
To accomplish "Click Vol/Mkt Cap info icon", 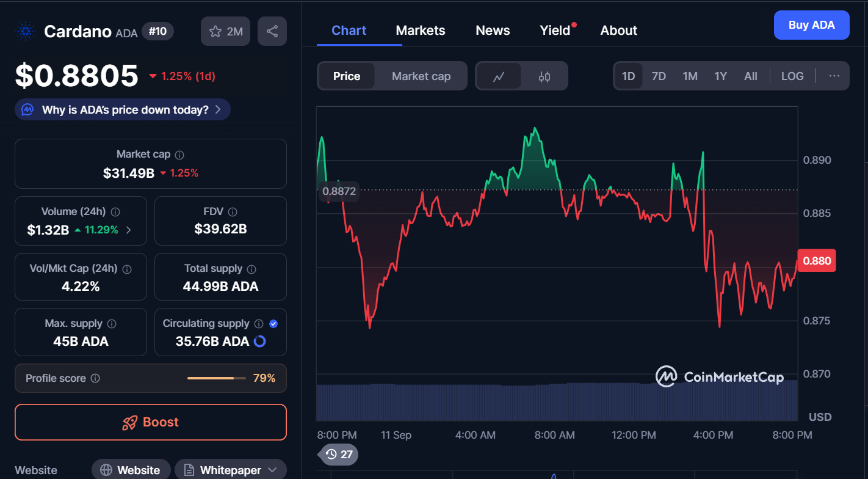I will pos(127,269).
